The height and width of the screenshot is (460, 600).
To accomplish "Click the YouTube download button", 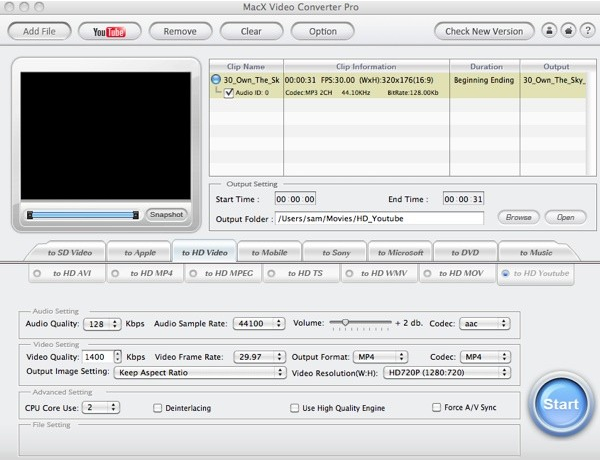I will (x=109, y=31).
